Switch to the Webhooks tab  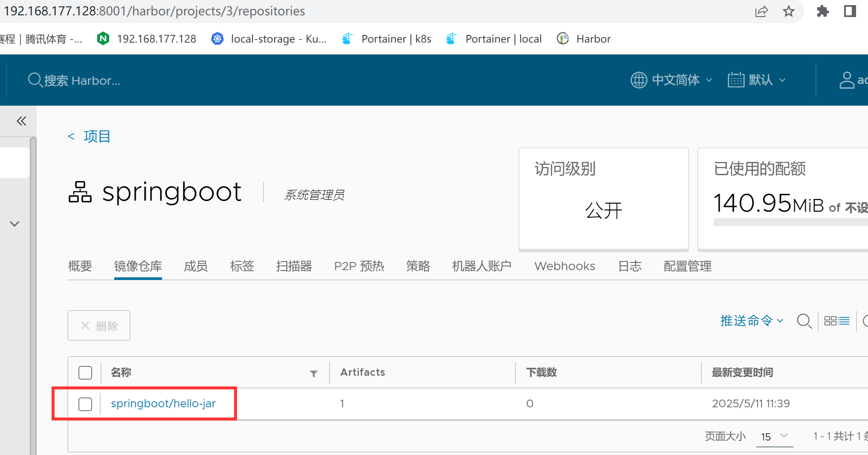(565, 266)
